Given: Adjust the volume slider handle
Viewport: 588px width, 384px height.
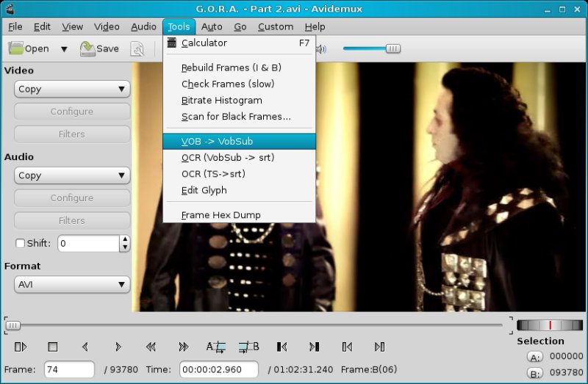Looking at the screenshot, I should [393, 48].
